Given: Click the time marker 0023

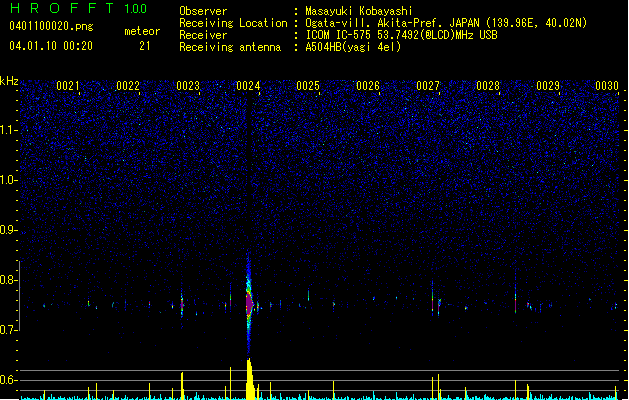Looking at the screenshot, I should 188,86.
